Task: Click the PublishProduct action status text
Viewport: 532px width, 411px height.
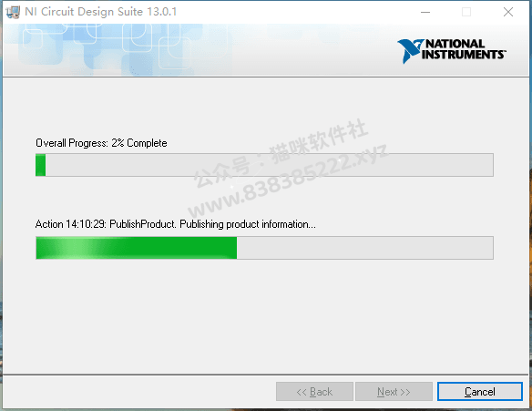Action: coord(176,224)
